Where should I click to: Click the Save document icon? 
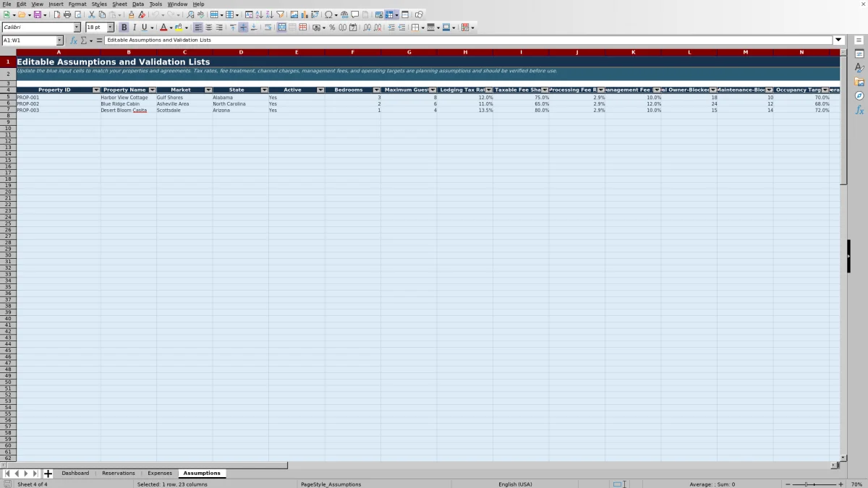pos(37,14)
